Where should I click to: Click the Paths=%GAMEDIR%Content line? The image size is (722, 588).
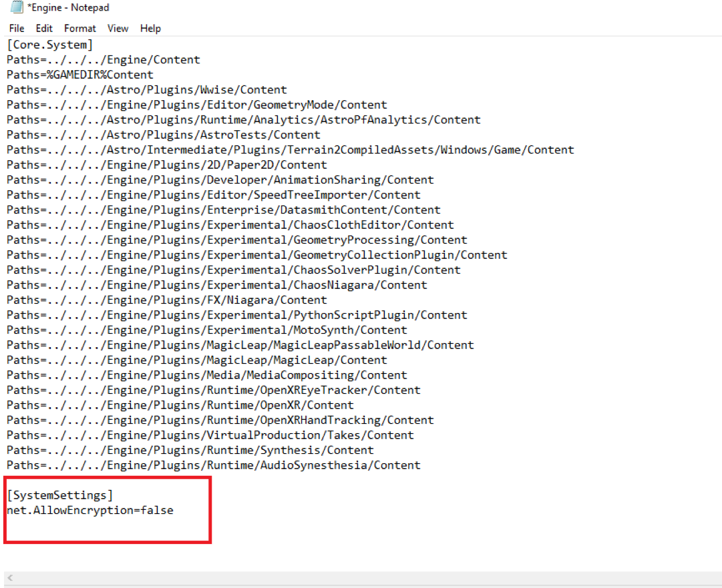tap(80, 75)
